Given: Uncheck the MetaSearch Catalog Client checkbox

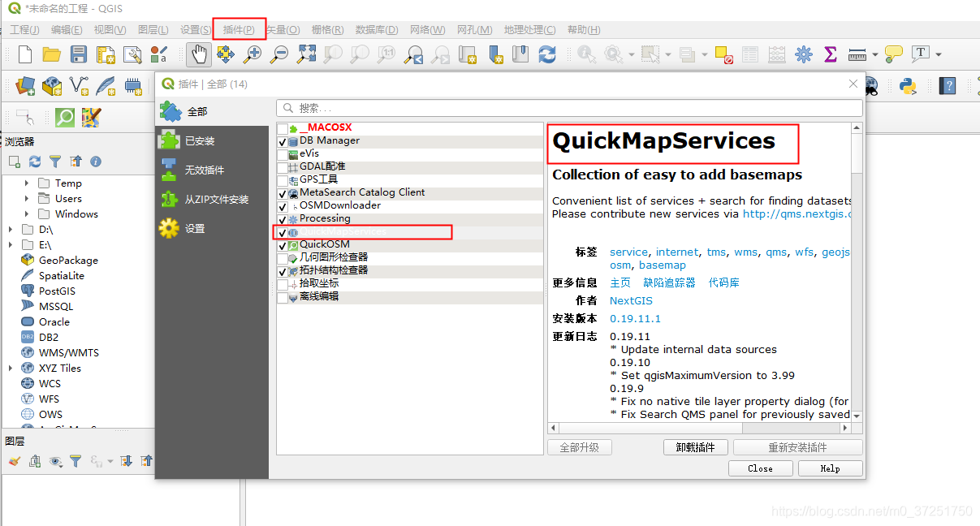Looking at the screenshot, I should [x=283, y=193].
